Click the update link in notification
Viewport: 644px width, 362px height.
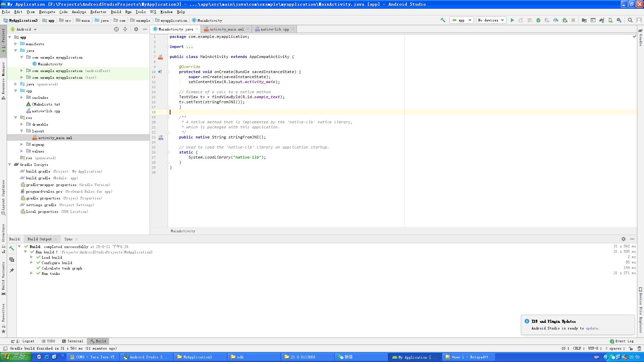point(592,328)
